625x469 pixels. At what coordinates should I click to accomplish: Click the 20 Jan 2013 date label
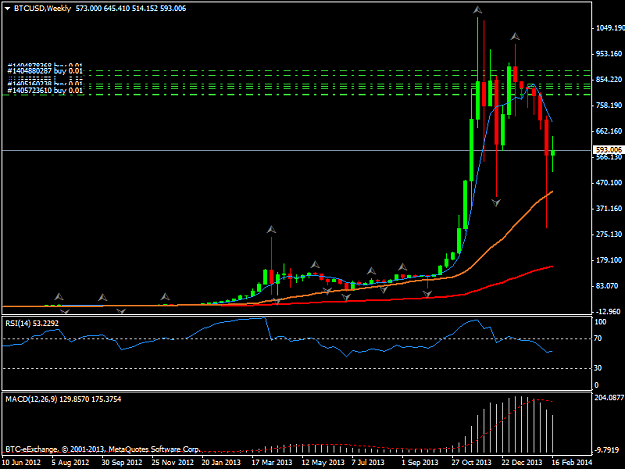click(221, 462)
